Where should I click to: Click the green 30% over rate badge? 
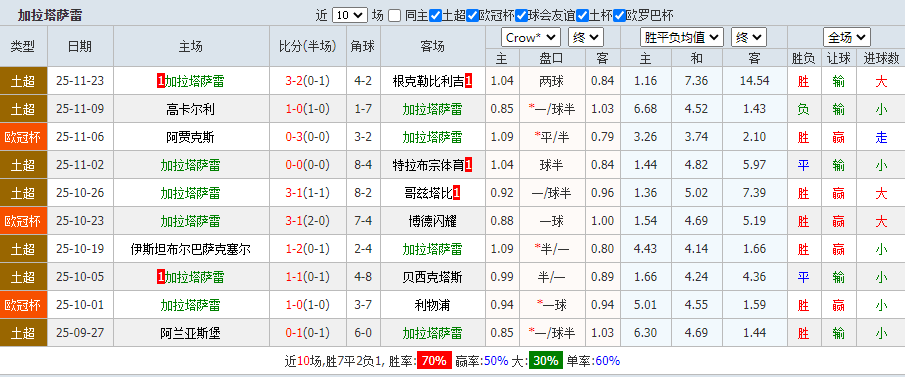pyautogui.click(x=547, y=361)
